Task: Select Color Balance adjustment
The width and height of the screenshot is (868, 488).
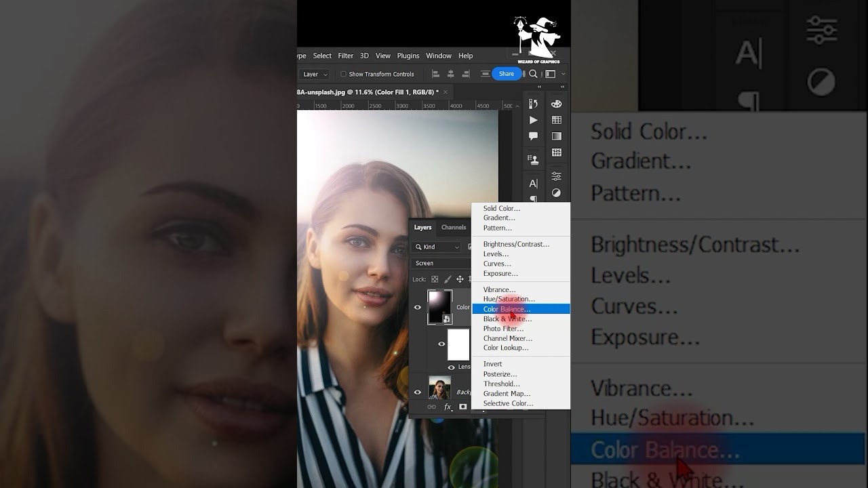Action: [521, 309]
